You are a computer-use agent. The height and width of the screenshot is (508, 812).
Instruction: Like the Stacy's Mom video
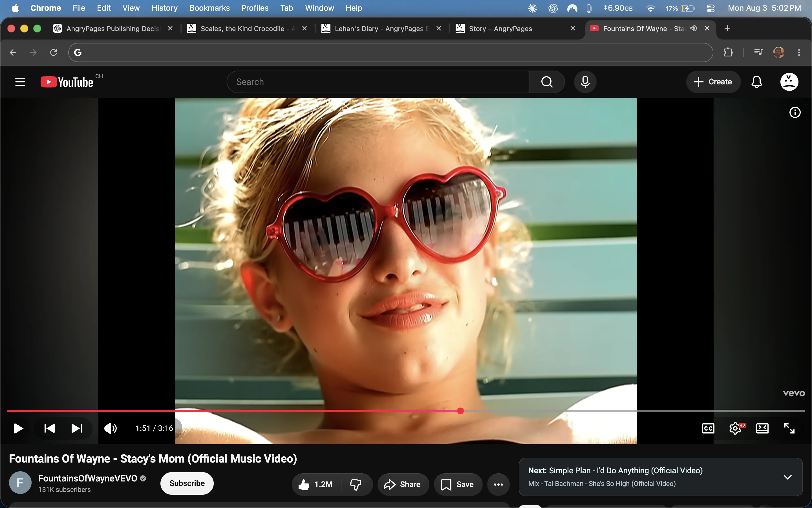tap(316, 484)
